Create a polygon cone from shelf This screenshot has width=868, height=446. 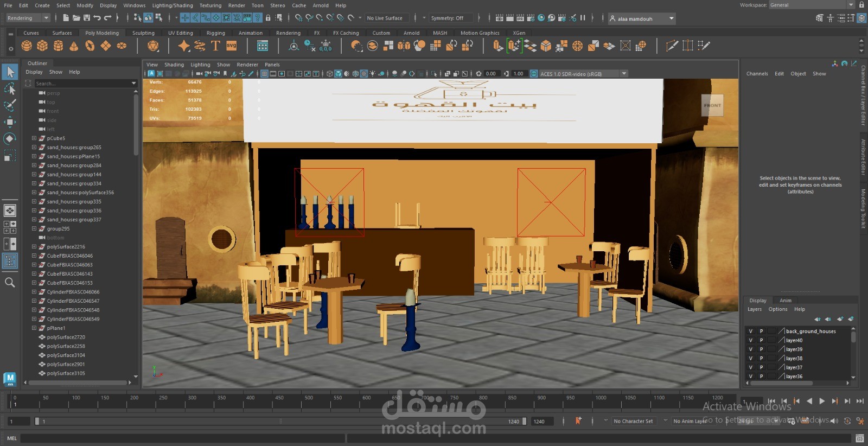point(74,46)
